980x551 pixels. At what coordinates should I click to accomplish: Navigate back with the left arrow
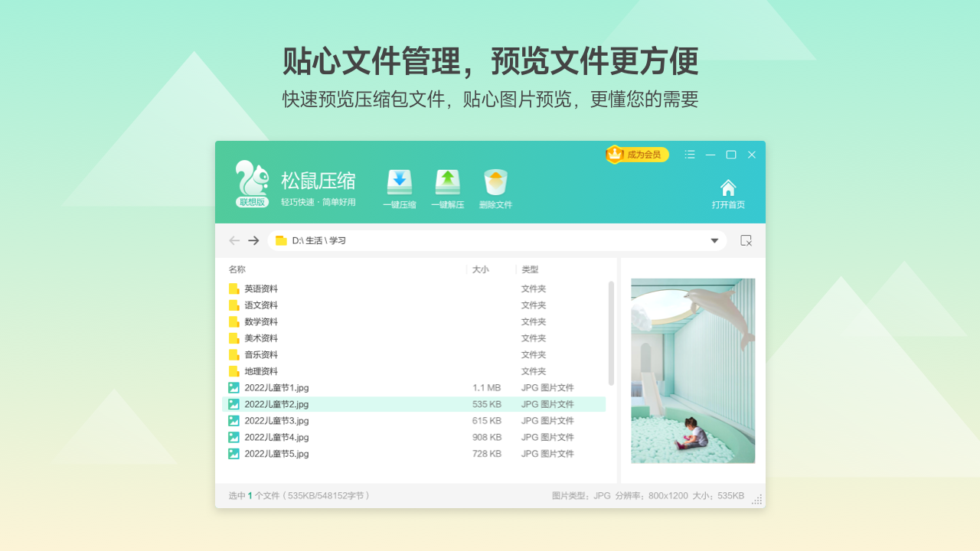(x=234, y=240)
